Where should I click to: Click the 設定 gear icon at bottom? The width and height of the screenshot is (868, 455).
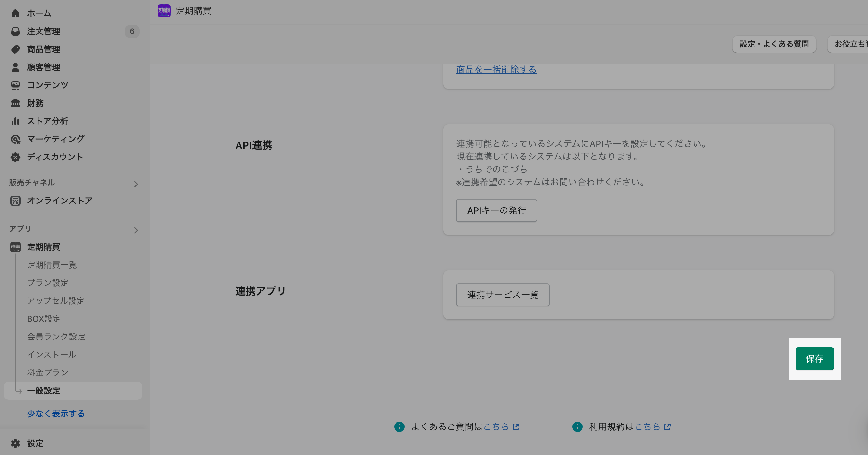click(x=15, y=443)
